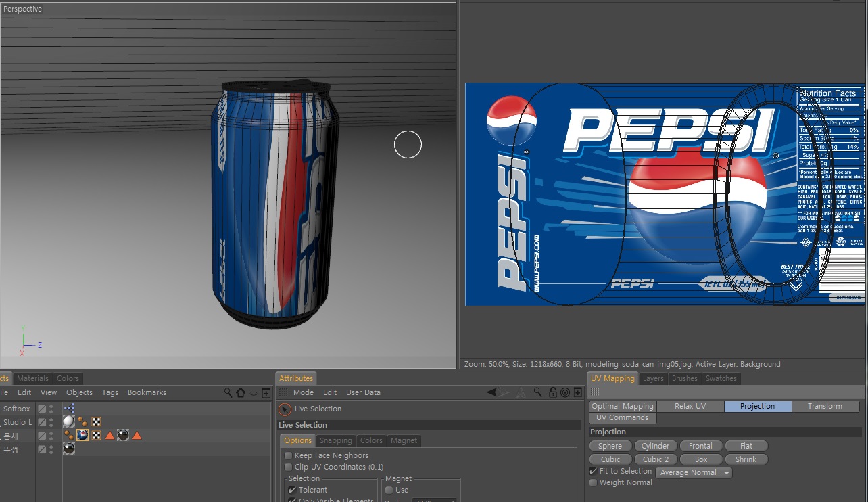Click the back arrow in Attributes toolbar
Screen dimensions: 868x502
[x=491, y=392]
